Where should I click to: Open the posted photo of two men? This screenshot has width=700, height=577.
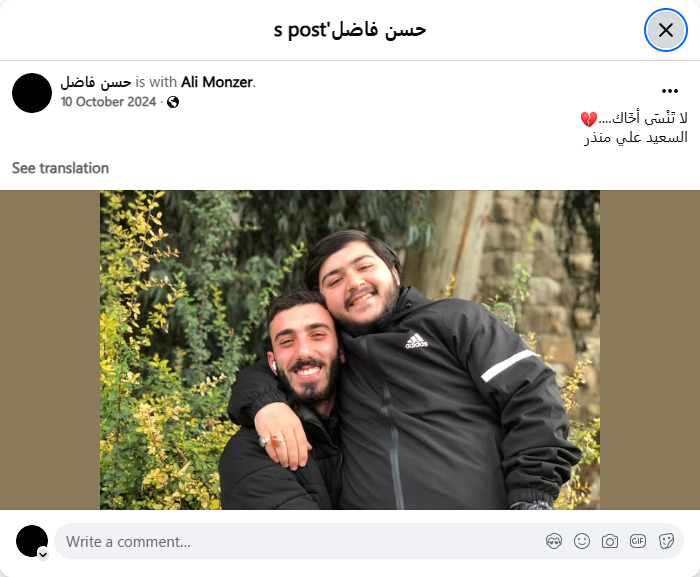pos(350,350)
